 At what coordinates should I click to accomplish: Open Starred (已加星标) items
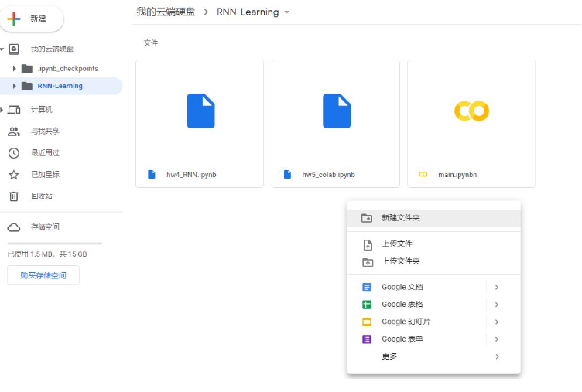45,174
